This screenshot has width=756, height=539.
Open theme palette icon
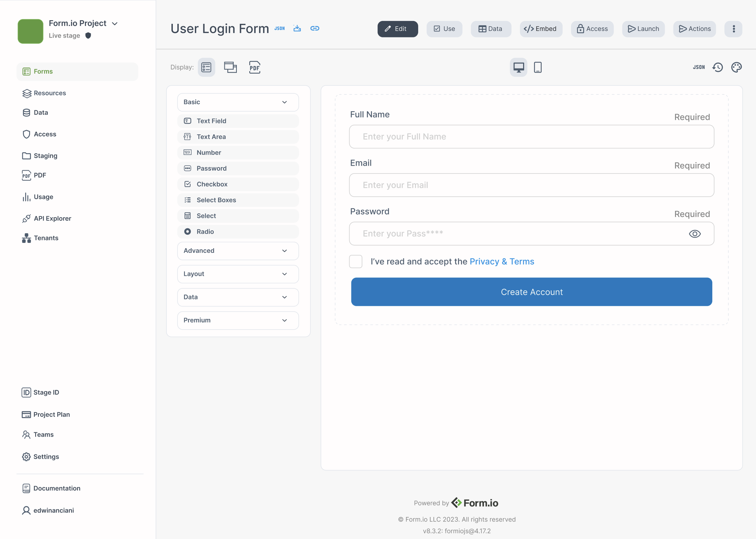click(736, 67)
